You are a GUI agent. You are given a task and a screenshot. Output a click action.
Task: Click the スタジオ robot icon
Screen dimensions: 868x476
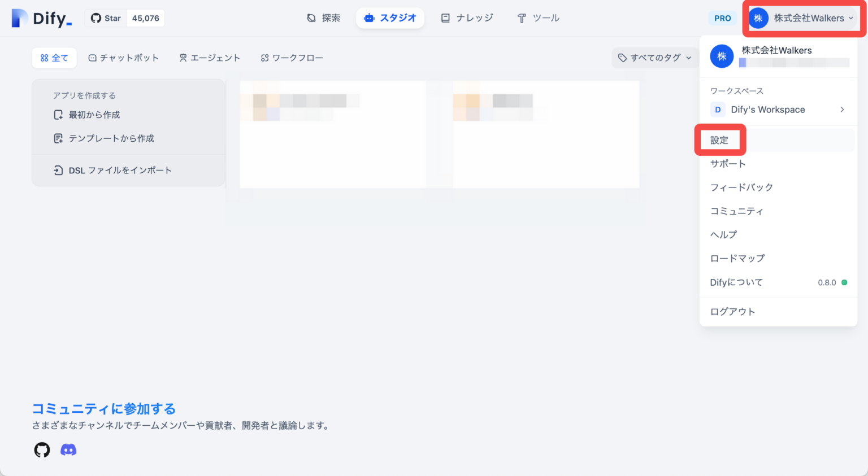click(370, 18)
